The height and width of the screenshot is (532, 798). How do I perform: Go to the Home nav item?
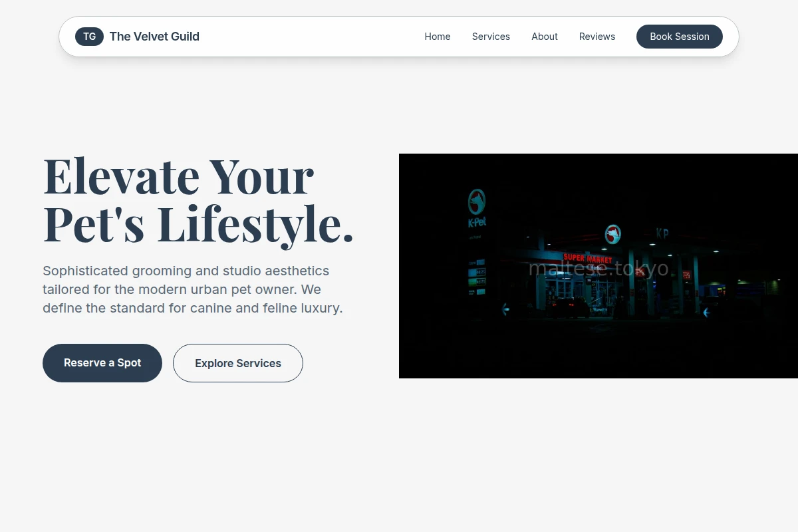click(x=438, y=37)
